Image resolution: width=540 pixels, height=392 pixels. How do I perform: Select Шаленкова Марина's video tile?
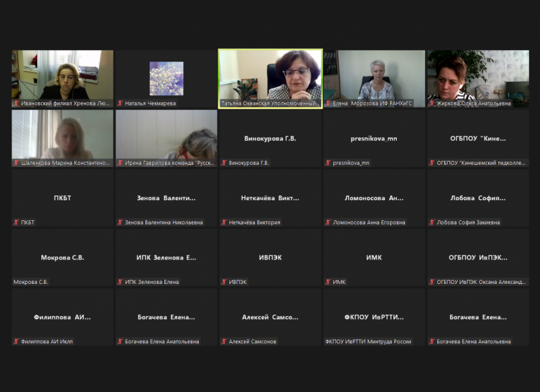pos(62,134)
